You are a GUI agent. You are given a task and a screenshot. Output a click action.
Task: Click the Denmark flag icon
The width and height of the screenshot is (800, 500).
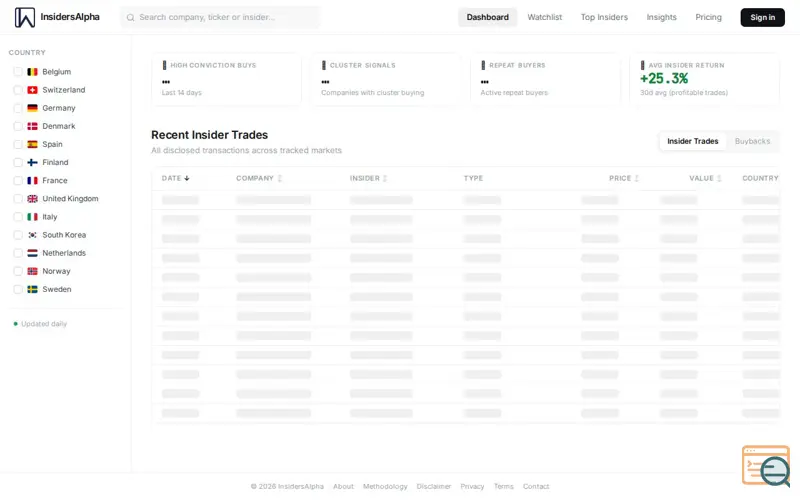32,126
